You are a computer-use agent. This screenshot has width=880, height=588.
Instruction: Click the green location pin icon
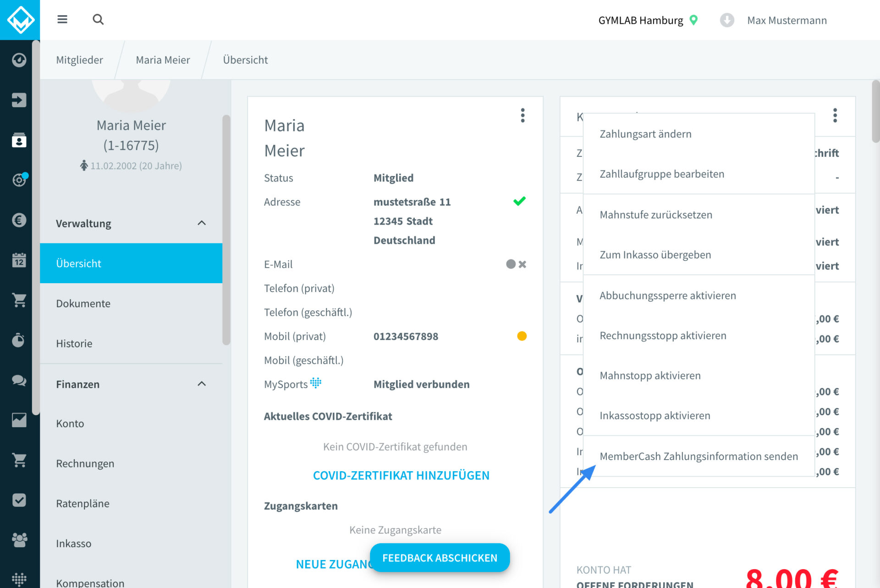pyautogui.click(x=694, y=20)
